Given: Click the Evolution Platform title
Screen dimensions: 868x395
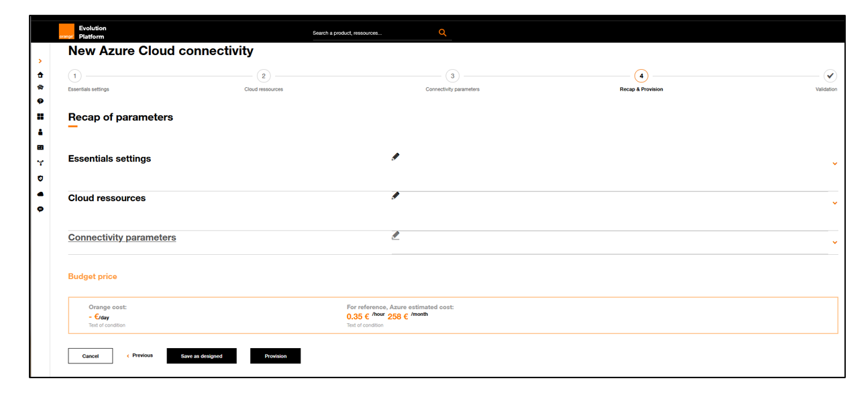Looking at the screenshot, I should click(93, 32).
